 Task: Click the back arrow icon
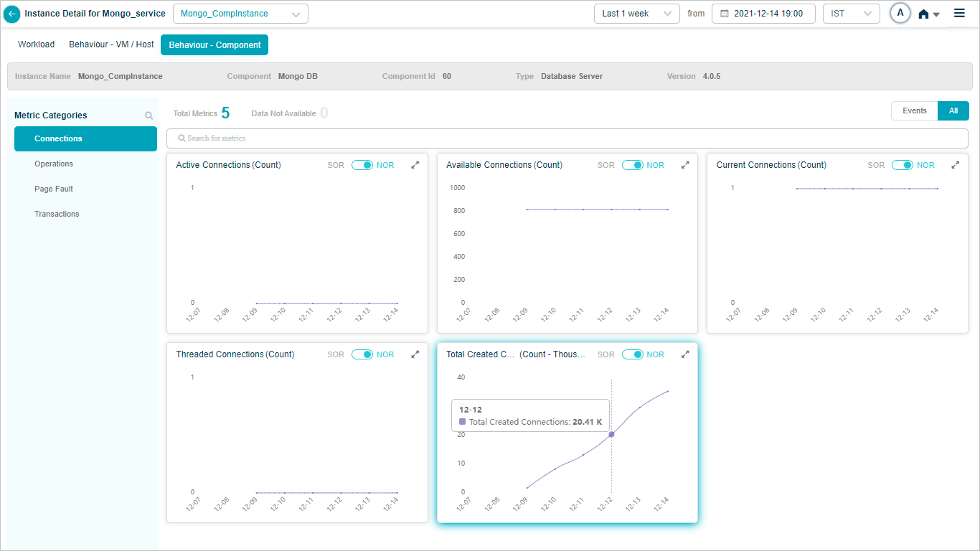[12, 14]
